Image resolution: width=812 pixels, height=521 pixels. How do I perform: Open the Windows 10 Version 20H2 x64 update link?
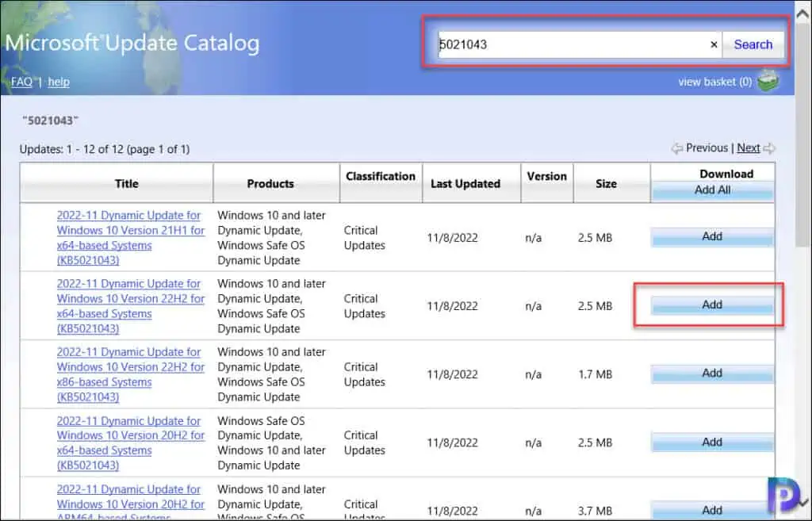[131, 442]
